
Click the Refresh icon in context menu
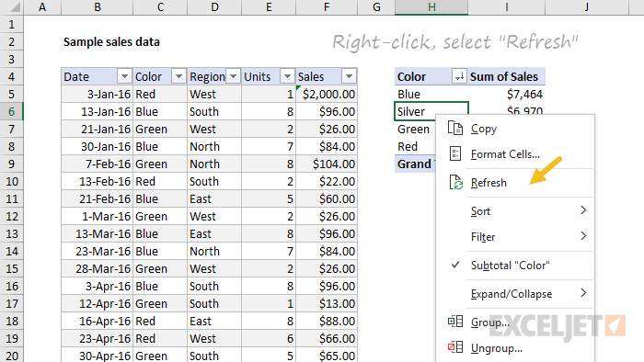(455, 183)
